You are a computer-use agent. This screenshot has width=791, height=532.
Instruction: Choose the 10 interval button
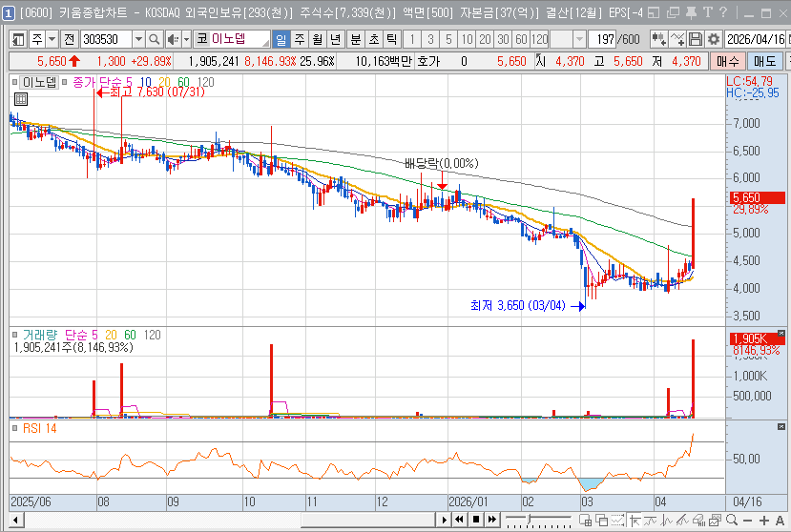coord(468,39)
